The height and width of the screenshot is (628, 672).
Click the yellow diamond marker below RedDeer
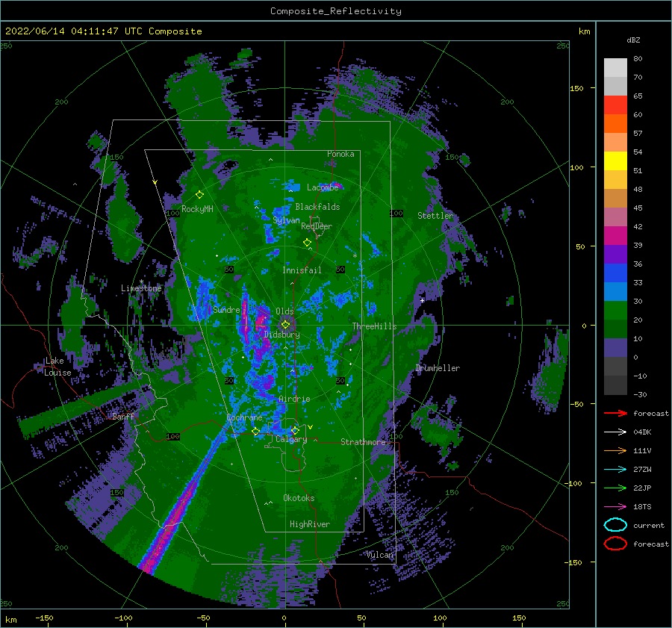coord(308,243)
